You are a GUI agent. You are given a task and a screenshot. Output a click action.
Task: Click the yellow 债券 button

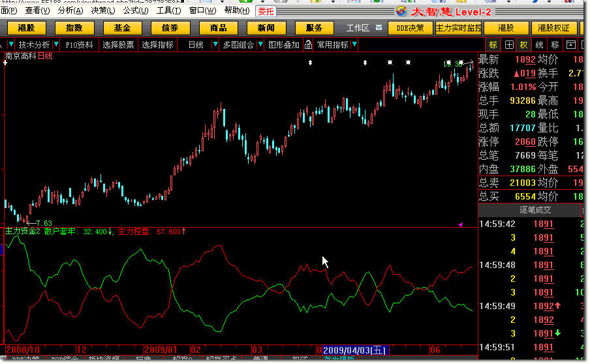[x=170, y=28]
